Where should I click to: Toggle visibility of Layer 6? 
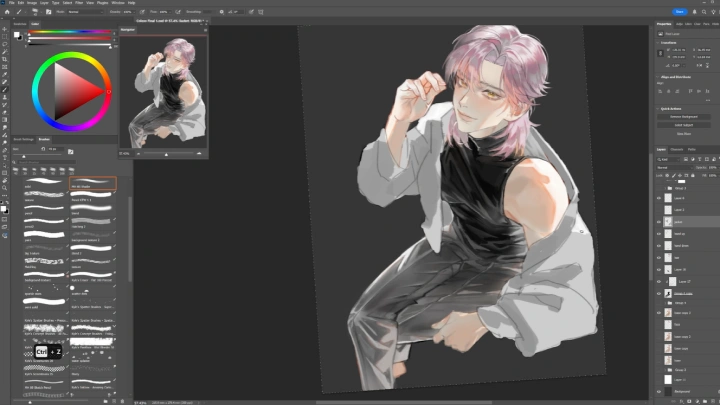coord(659,198)
